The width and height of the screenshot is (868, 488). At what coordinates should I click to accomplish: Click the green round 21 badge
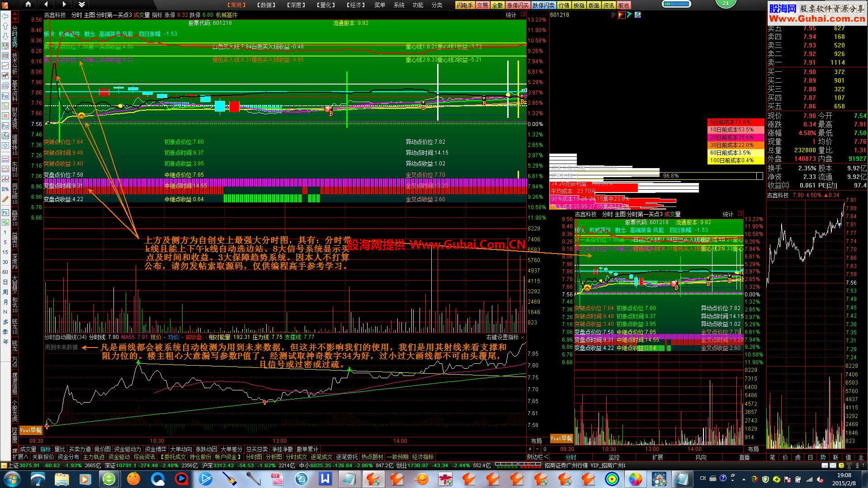(x=726, y=3)
